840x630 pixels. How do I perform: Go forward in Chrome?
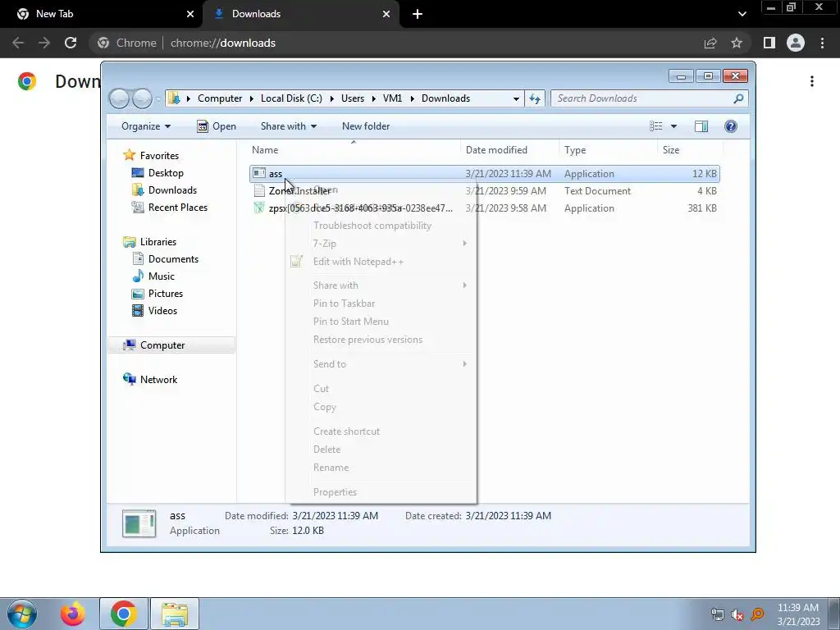[44, 43]
